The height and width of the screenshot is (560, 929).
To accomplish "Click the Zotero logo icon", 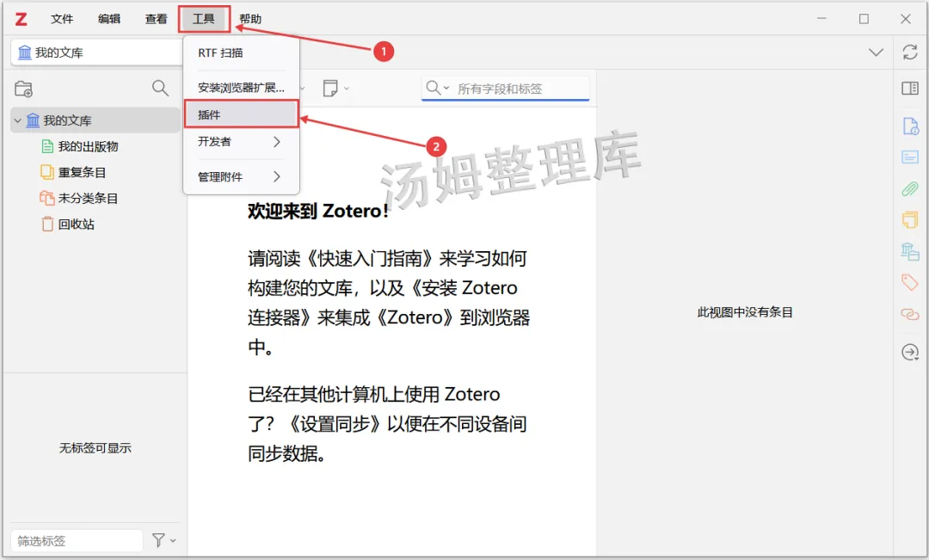I will coord(22,19).
